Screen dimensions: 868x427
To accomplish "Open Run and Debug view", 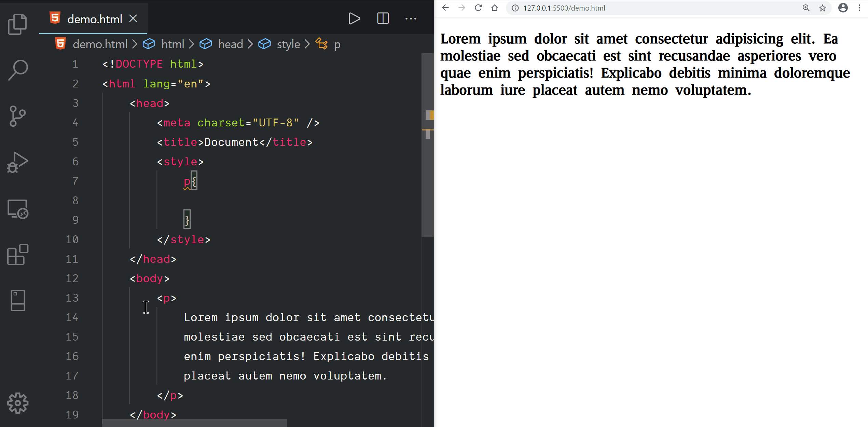I will pyautogui.click(x=17, y=162).
